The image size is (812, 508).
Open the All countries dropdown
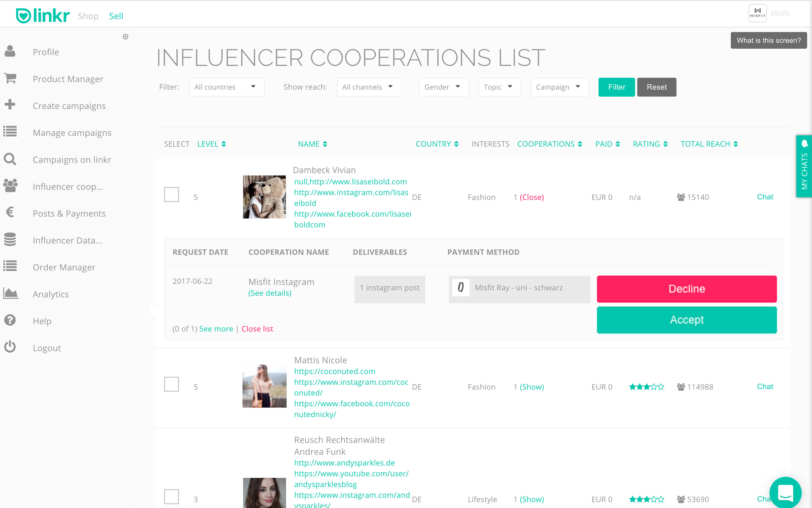coord(227,87)
